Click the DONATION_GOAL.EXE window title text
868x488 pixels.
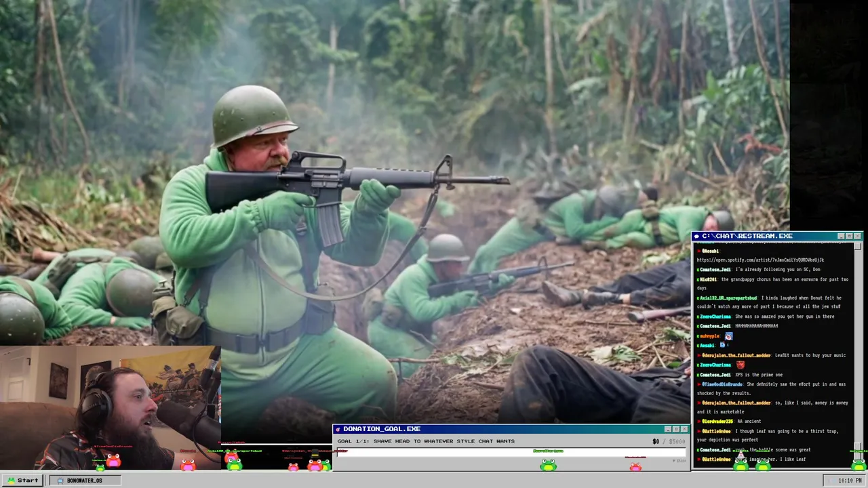[382, 429]
